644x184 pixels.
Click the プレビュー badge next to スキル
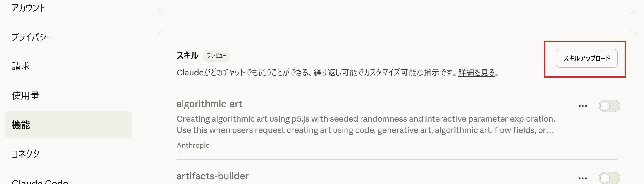(x=217, y=56)
